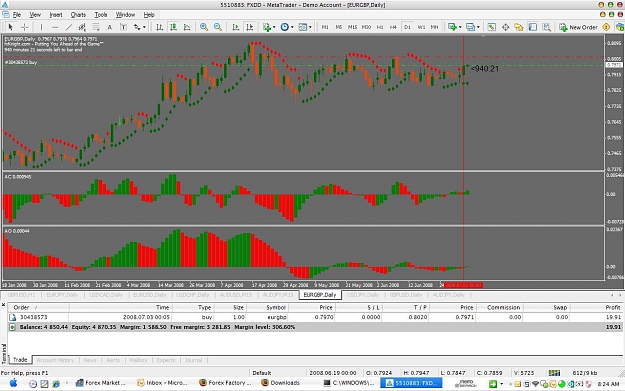The height and width of the screenshot is (391, 625).
Task: Set timeframe to M5
Action: [339, 27]
